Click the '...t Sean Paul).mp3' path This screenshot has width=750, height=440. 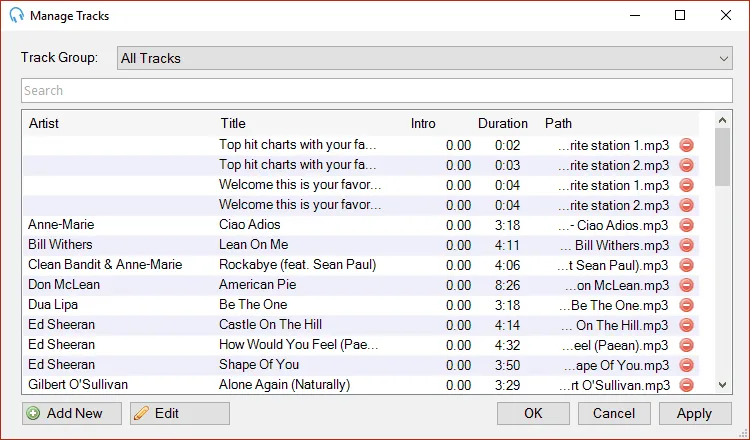pos(613,265)
